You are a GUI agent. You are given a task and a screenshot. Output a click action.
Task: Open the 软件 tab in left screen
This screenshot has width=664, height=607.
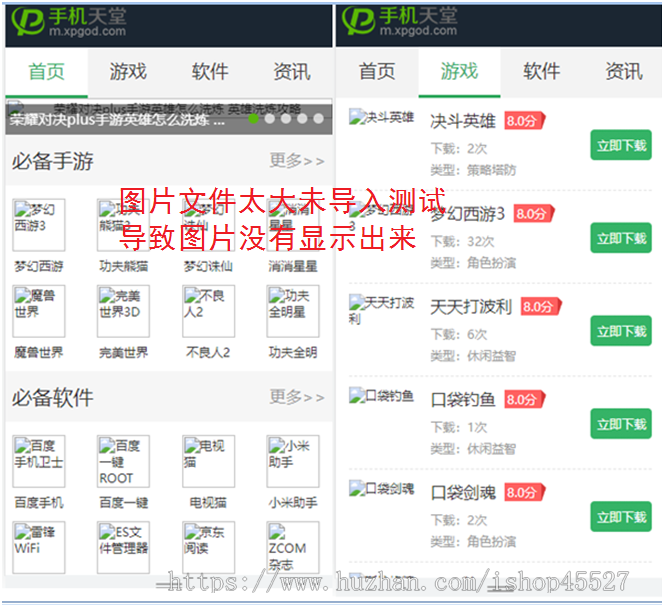pyautogui.click(x=210, y=72)
